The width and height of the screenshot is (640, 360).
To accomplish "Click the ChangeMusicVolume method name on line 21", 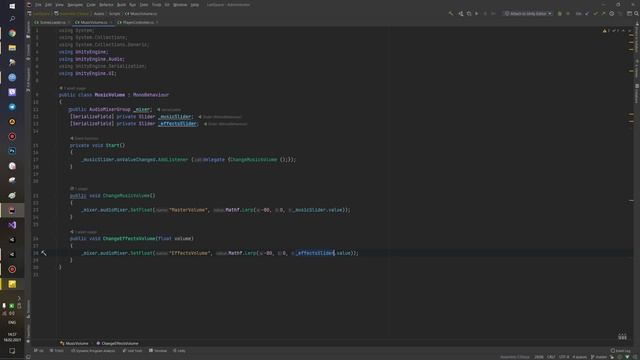I will point(127,196).
